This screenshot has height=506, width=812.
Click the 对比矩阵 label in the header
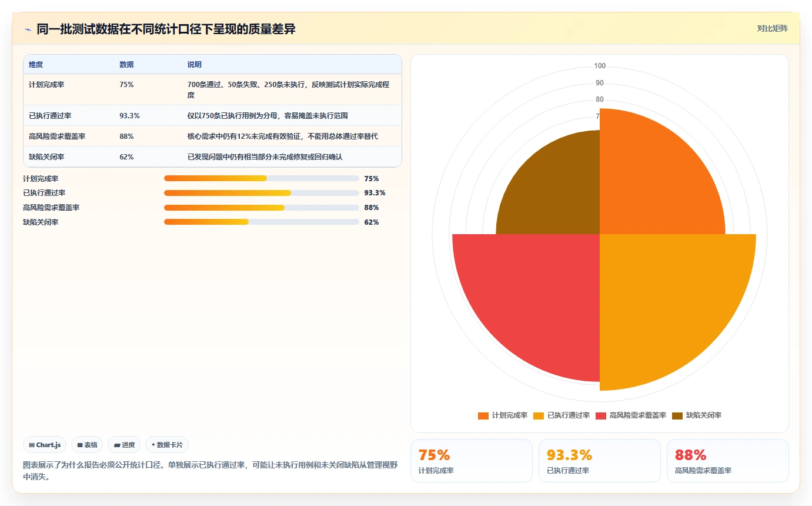772,28
